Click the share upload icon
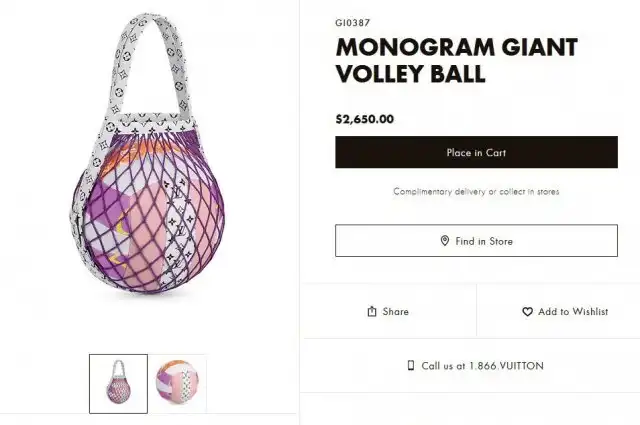Image resolution: width=640 pixels, height=425 pixels. 372,312
